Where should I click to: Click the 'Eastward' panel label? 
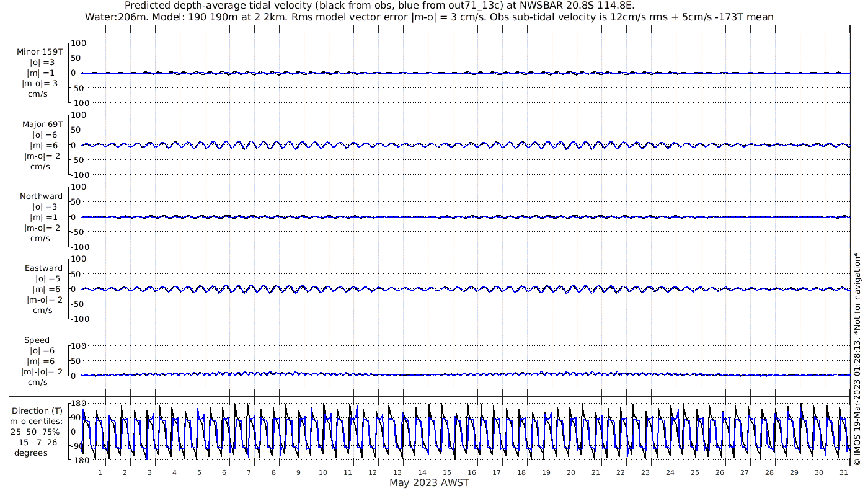click(43, 268)
